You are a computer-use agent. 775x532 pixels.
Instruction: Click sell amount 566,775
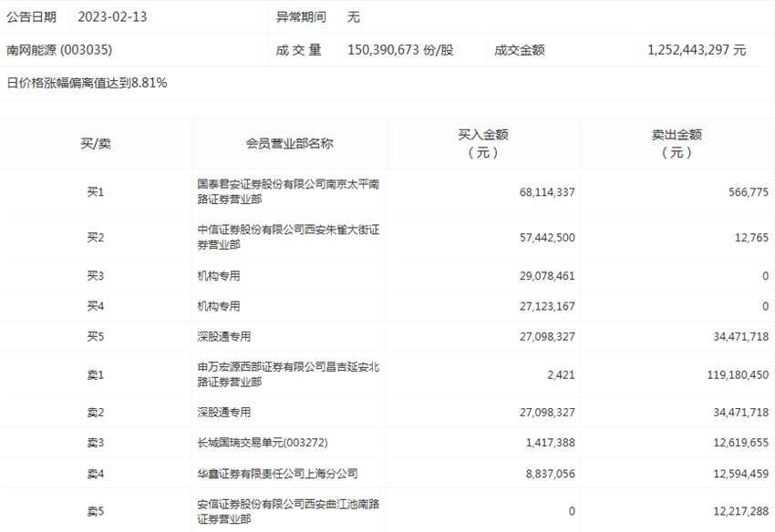749,192
